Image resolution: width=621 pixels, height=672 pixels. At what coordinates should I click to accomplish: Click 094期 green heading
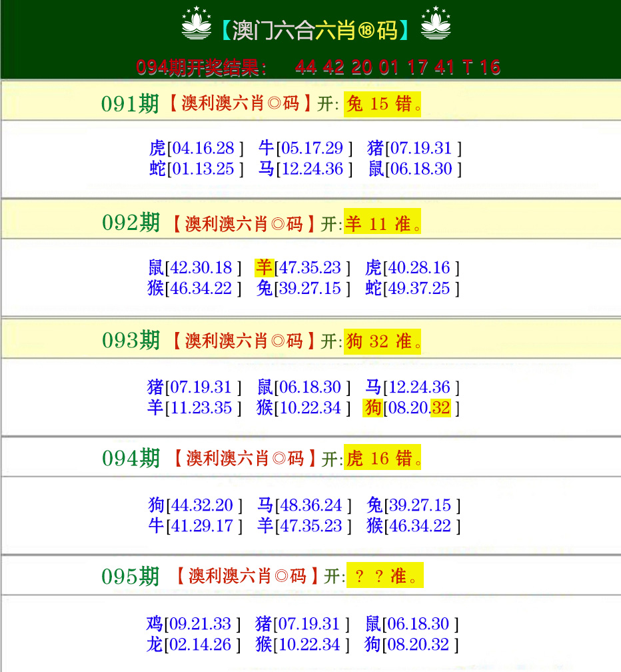[x=131, y=458]
